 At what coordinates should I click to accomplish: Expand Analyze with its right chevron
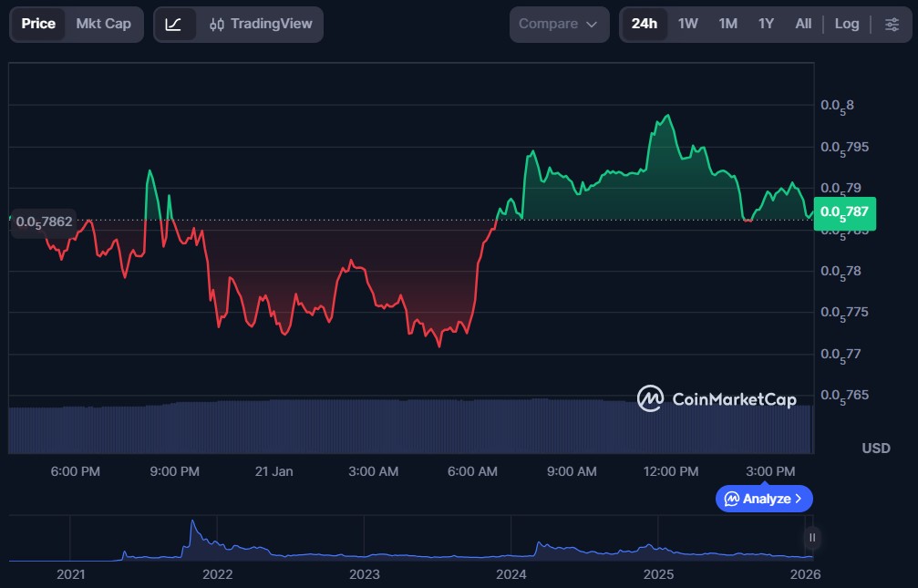coord(799,499)
